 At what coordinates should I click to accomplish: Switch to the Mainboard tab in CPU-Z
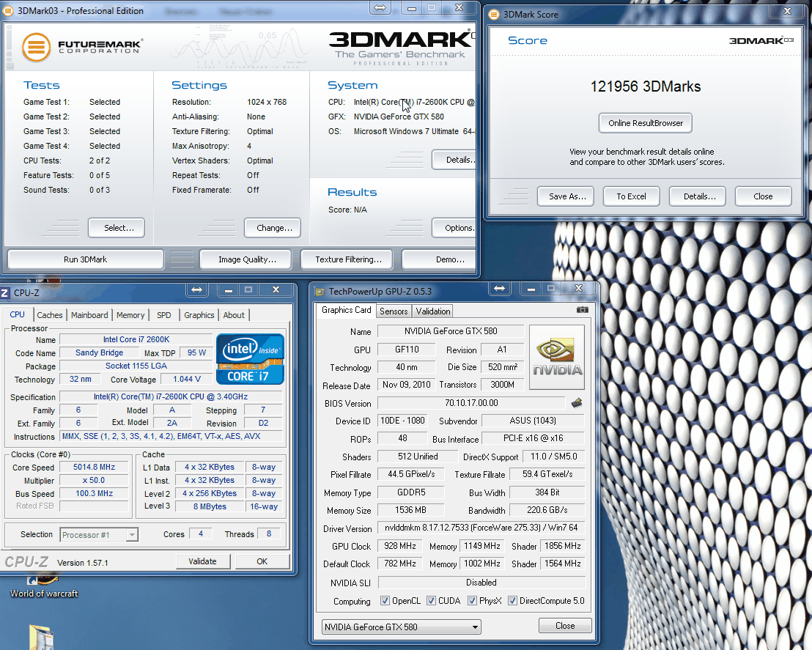89,315
